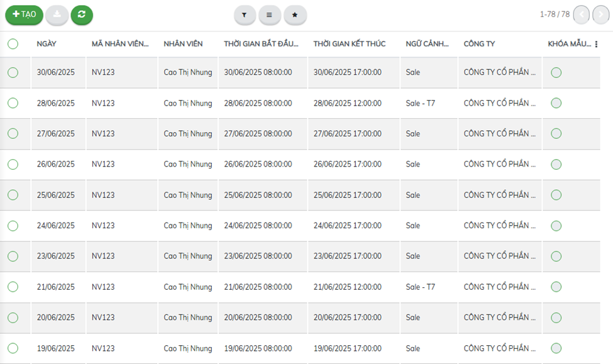This screenshot has width=613, height=364.
Task: Toggle Khóa mẫu circle in 23/06/2025 row
Action: (556, 256)
